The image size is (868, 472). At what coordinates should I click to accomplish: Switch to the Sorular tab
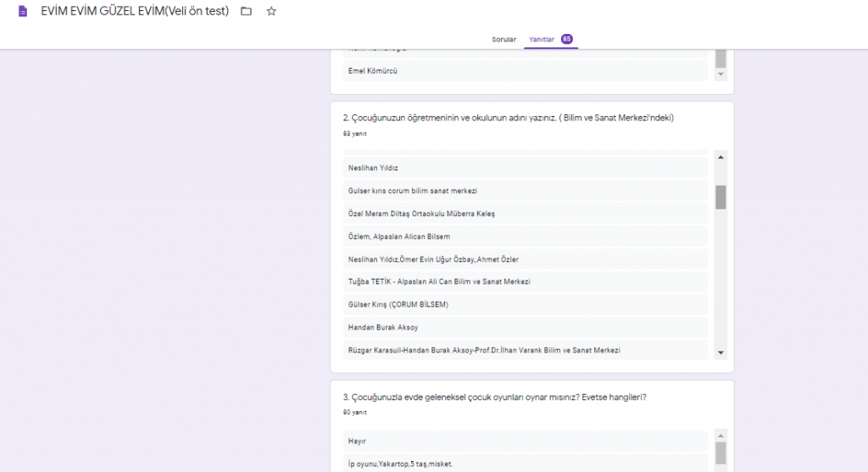(504, 40)
